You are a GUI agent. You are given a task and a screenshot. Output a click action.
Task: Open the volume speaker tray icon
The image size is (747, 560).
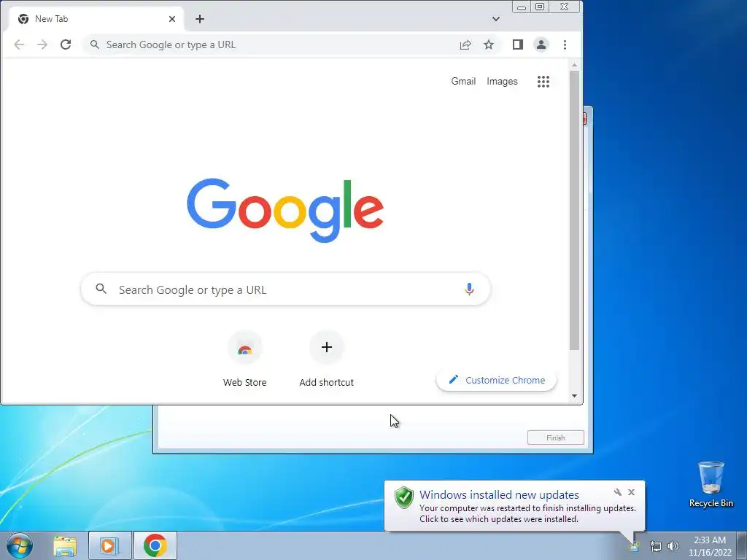pyautogui.click(x=673, y=546)
